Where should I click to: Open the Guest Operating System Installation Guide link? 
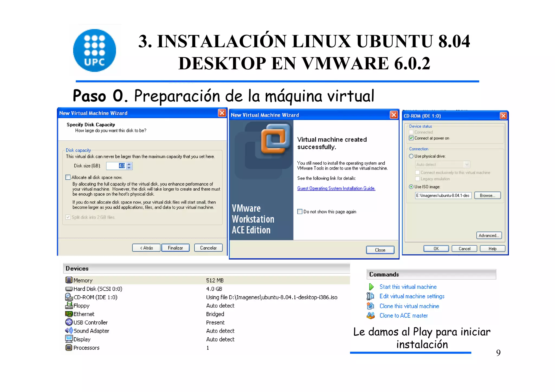tap(336, 188)
